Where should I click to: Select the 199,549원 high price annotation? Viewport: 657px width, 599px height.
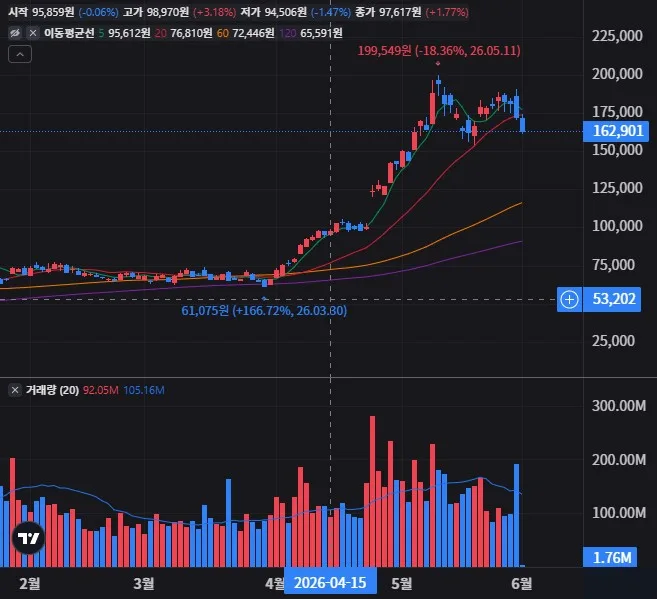[439, 51]
